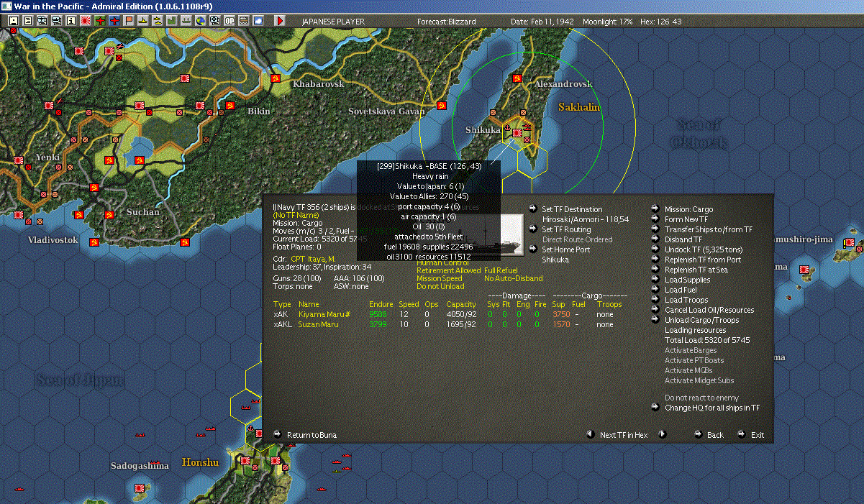Click the Soviet base icon at Khabarovsk
Image resolution: width=864 pixels, height=504 pixels.
(276, 78)
